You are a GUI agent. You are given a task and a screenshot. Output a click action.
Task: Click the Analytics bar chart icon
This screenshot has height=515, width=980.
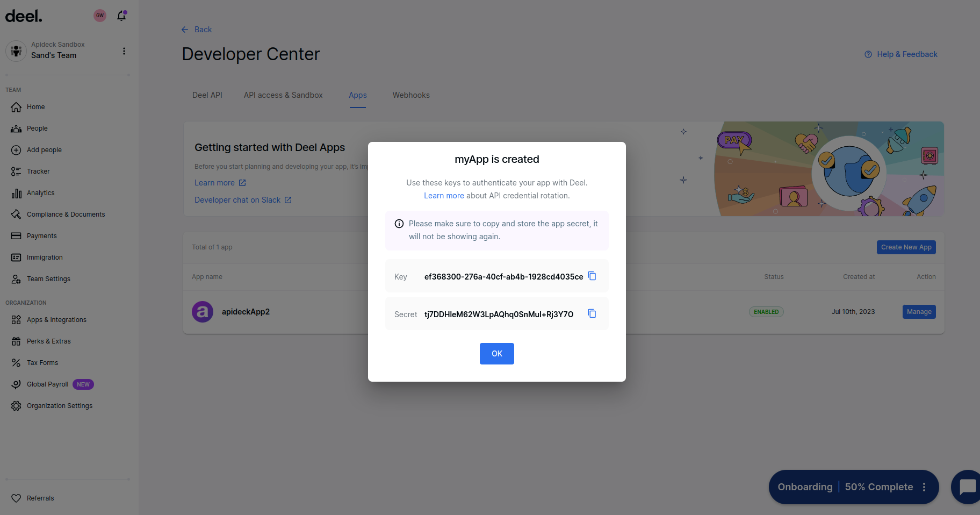click(x=16, y=193)
